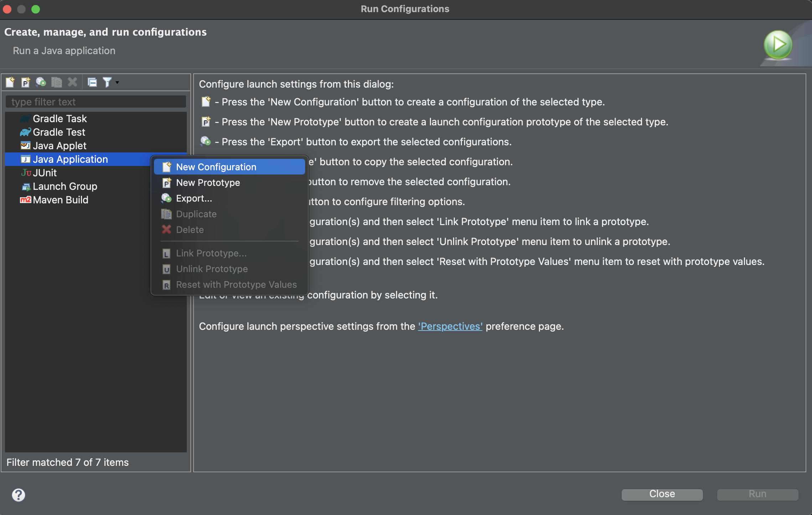Choose New Configuration from context menu

(x=216, y=167)
